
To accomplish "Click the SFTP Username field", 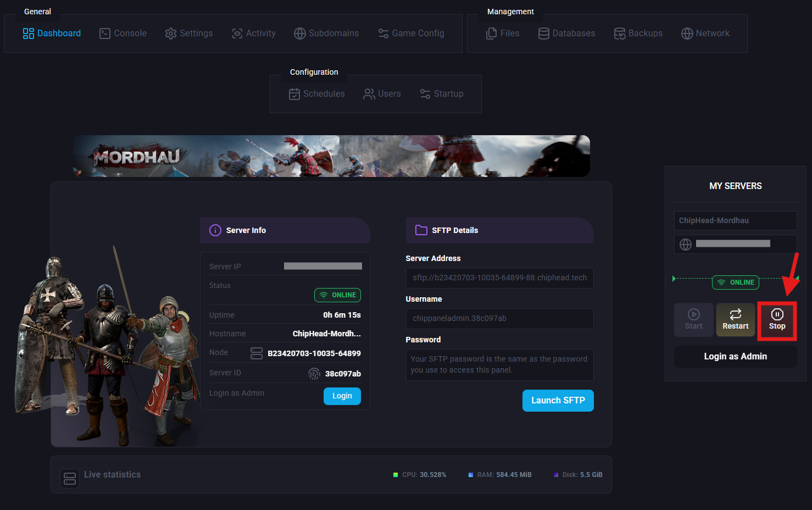I will pos(500,319).
